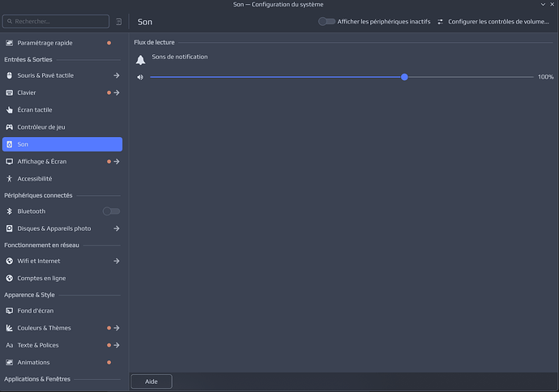Click the Fond d'écran wallpaper icon
This screenshot has height=392, width=559.
click(x=10, y=311)
